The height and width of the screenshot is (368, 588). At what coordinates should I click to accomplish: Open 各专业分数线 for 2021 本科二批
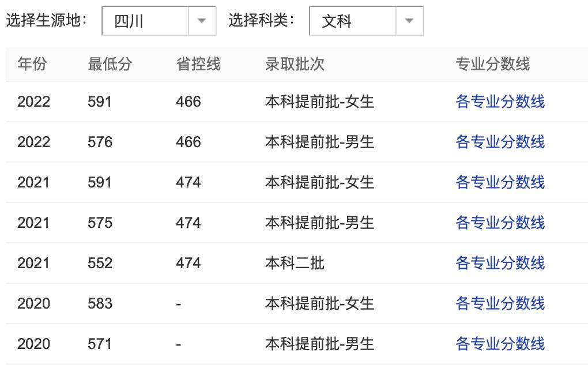(500, 263)
